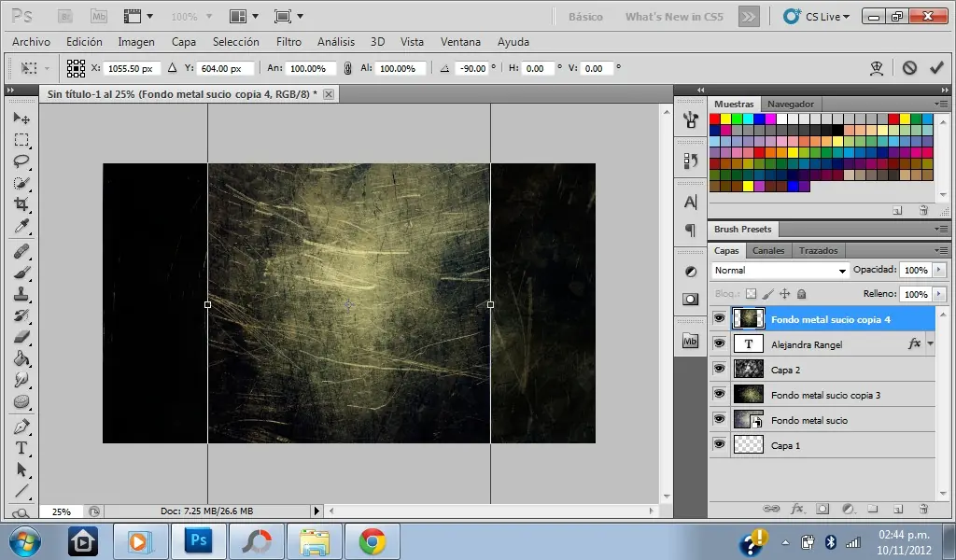Viewport: 956px width, 560px height.
Task: Click the Básico workspace button
Action: pyautogui.click(x=585, y=17)
